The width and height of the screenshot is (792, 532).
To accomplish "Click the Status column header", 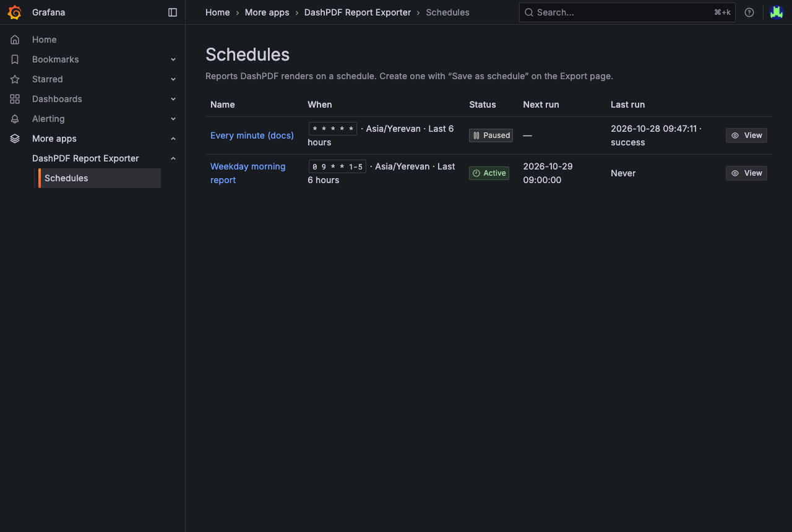I will click(483, 105).
